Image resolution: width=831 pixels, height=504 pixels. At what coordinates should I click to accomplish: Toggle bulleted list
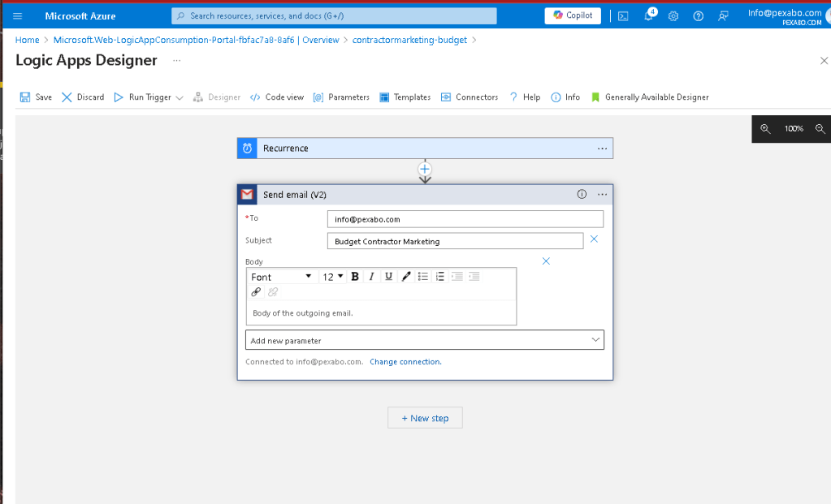(423, 277)
